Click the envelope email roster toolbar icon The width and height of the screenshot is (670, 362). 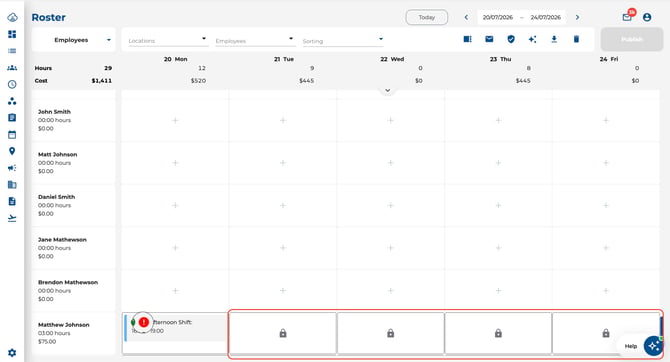tap(489, 39)
